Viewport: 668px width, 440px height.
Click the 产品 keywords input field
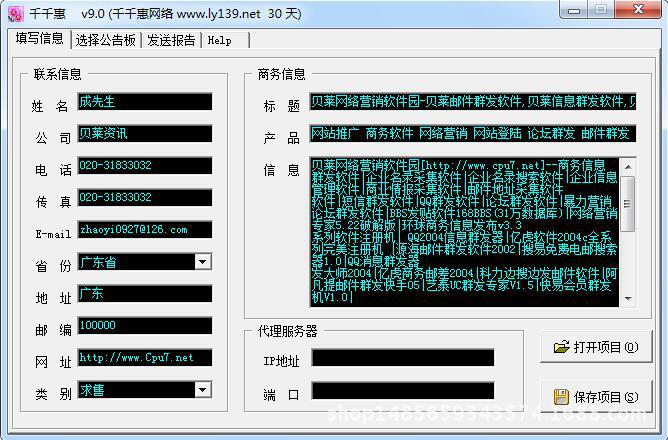473,133
